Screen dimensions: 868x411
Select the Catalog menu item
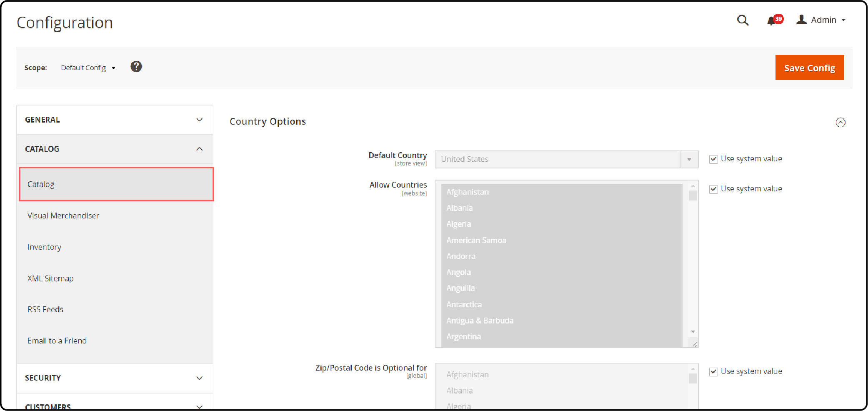tap(116, 184)
